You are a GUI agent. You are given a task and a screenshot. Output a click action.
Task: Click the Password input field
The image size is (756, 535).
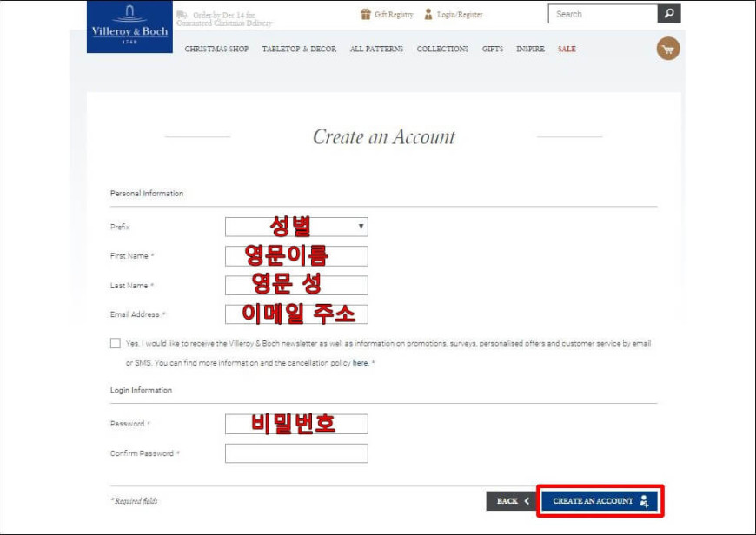pyautogui.click(x=296, y=424)
